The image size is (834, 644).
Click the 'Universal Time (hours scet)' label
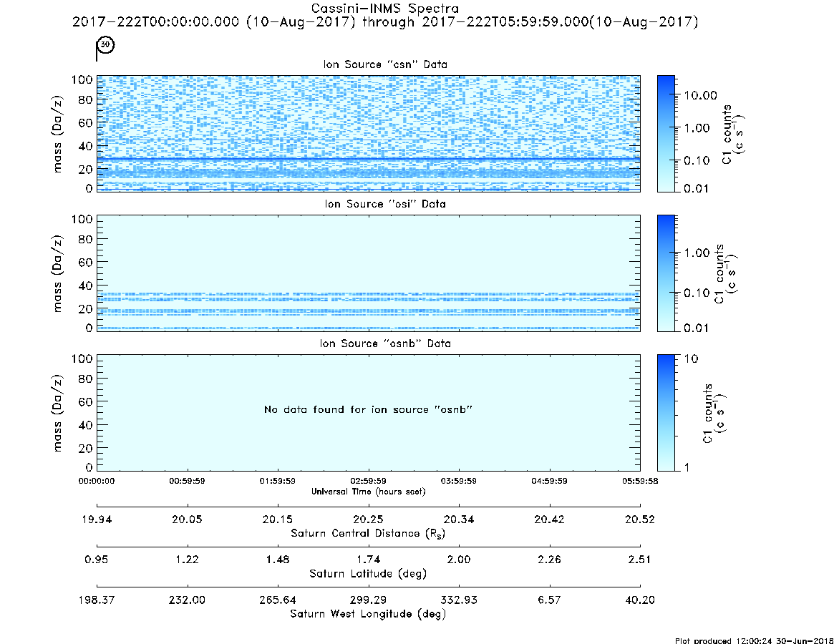(368, 492)
